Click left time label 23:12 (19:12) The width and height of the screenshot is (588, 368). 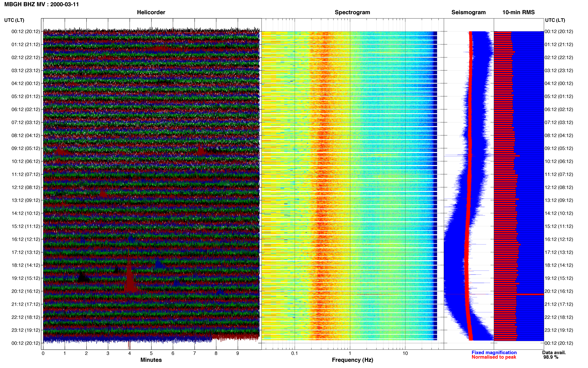(x=26, y=330)
